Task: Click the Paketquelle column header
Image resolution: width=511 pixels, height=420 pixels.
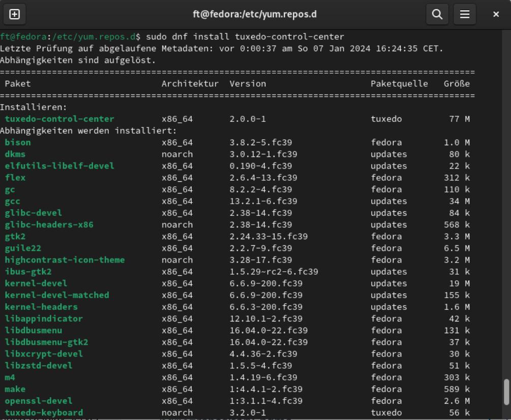Action: (399, 84)
